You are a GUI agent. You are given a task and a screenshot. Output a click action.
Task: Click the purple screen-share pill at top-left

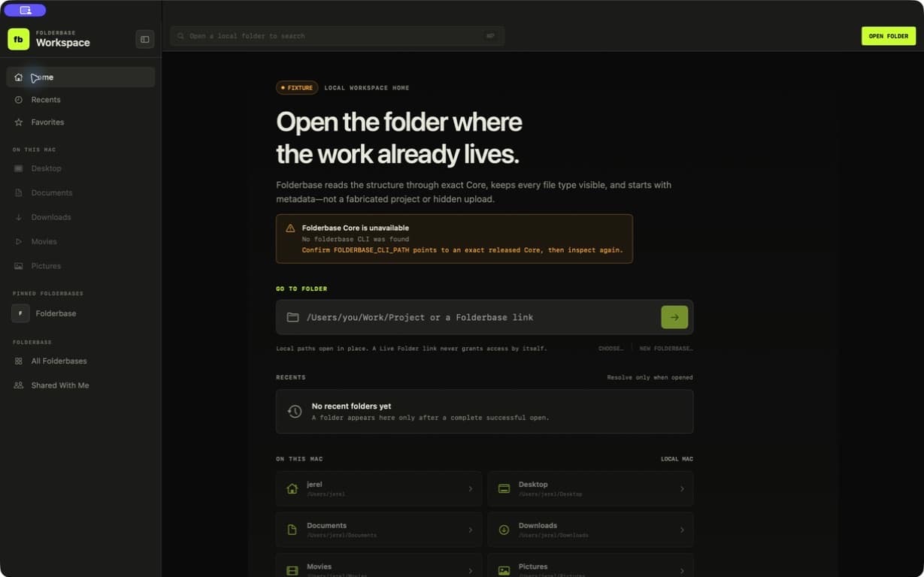pos(25,11)
